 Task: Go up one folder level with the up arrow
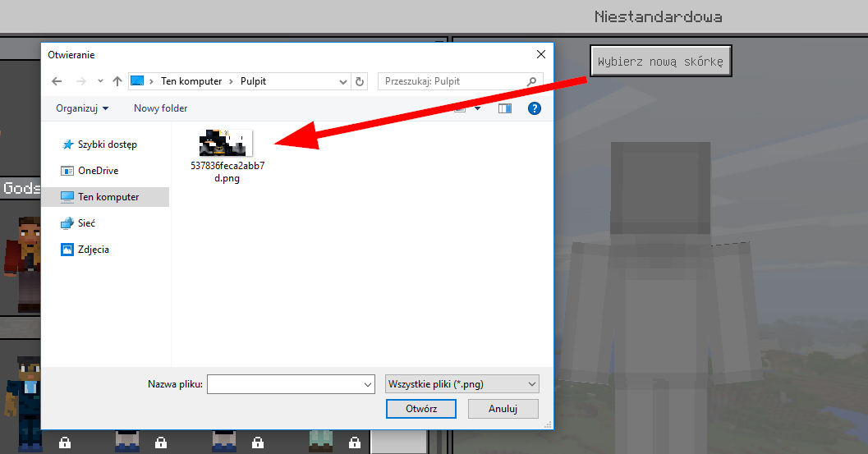[117, 81]
